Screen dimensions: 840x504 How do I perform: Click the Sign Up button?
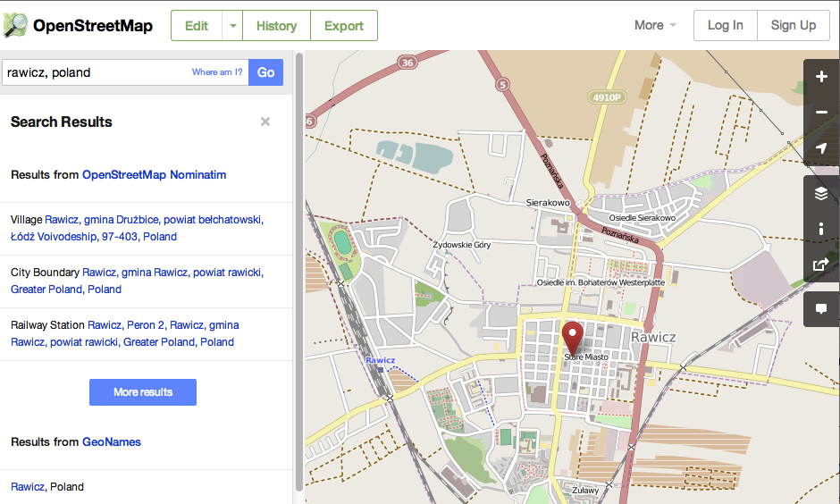click(x=794, y=25)
